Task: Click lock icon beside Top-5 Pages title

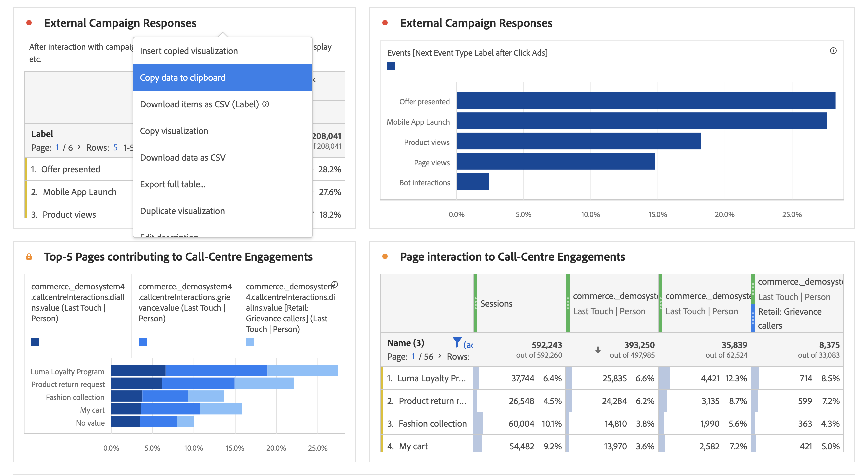Action: coord(29,257)
